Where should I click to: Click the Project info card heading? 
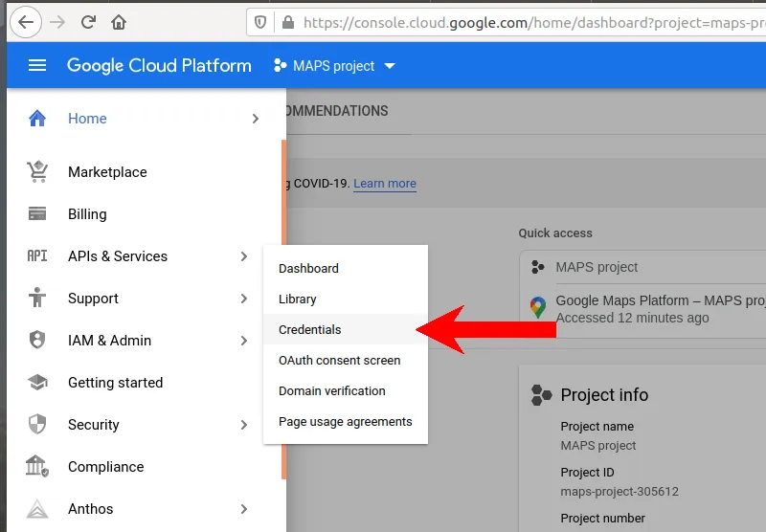click(x=605, y=395)
